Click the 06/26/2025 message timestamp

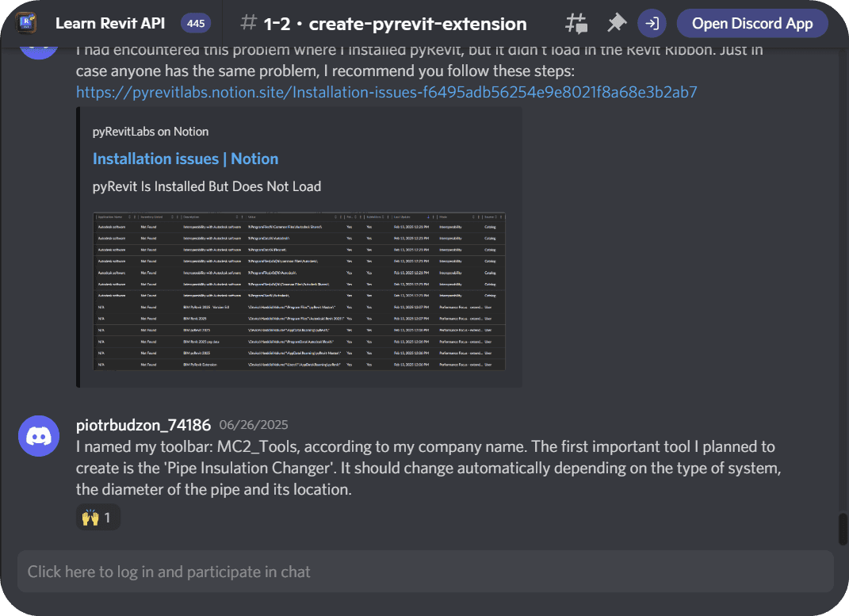(x=254, y=425)
